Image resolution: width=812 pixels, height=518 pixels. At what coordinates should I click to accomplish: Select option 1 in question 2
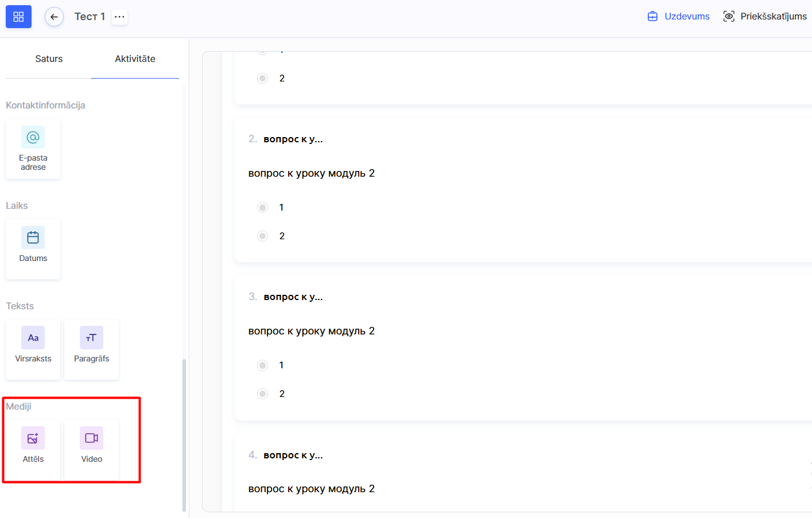(x=263, y=208)
